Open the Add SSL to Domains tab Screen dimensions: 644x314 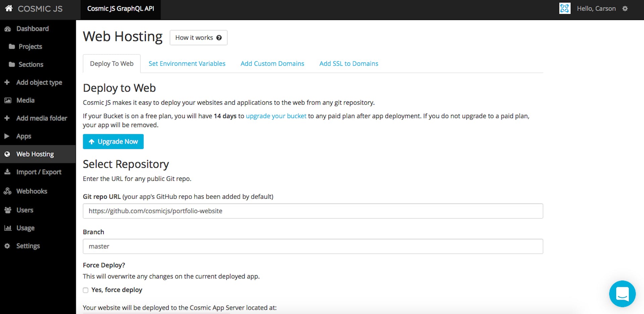(348, 63)
